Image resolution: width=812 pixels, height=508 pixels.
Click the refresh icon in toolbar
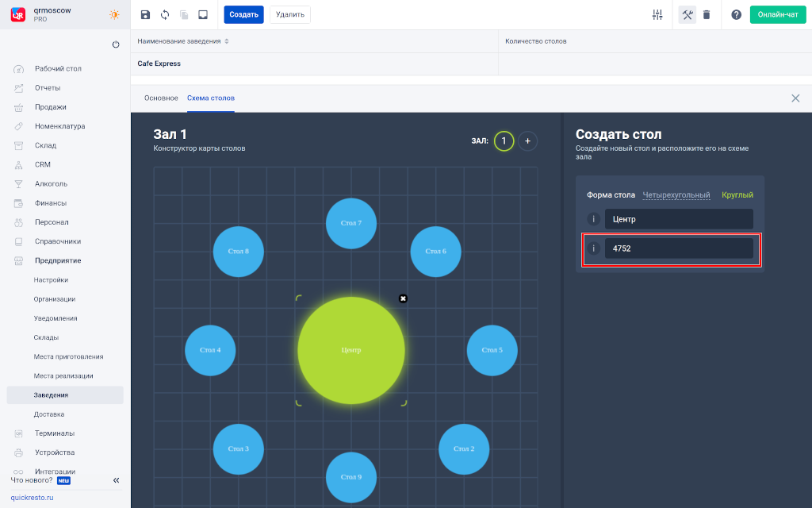pyautogui.click(x=165, y=14)
